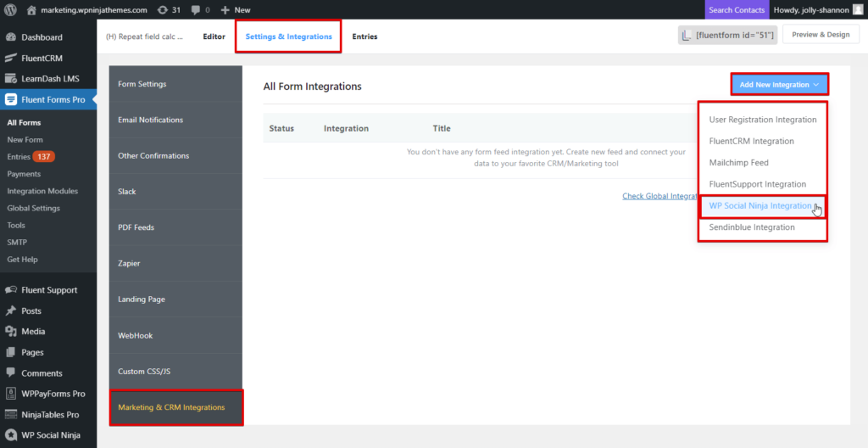
Task: Copy the fluentform id="51" shortcode
Action: (727, 35)
